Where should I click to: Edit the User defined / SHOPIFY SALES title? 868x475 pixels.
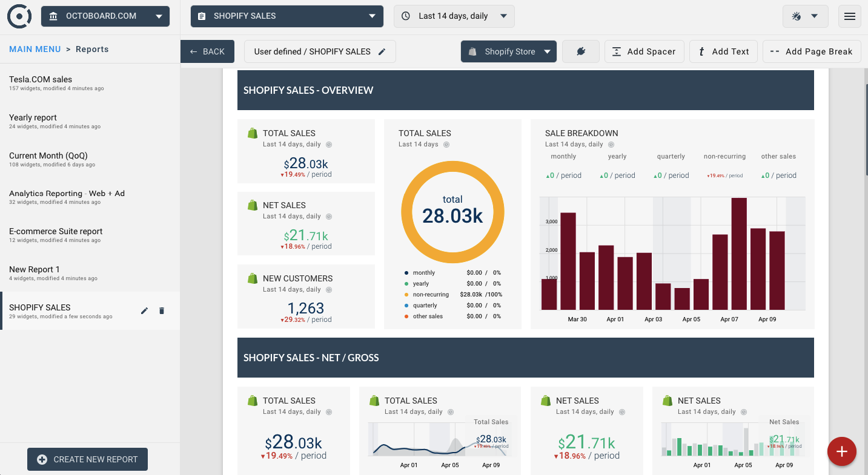click(x=320, y=51)
